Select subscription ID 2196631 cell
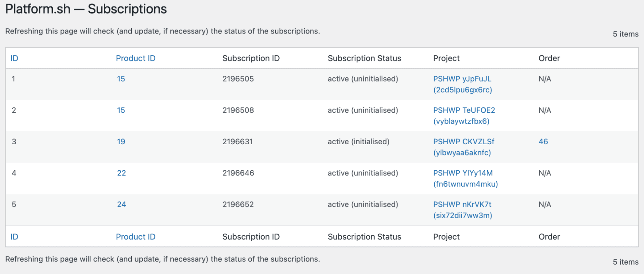 pyautogui.click(x=237, y=142)
